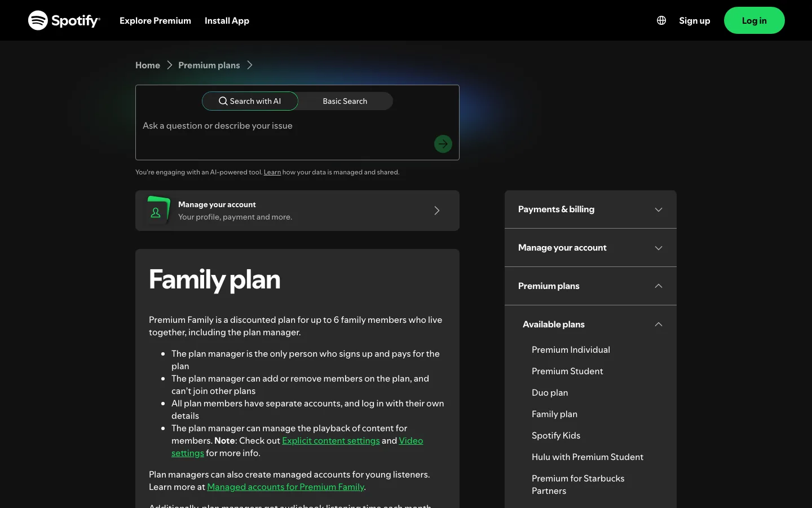Open Managed accounts for Premium Family link
The width and height of the screenshot is (812, 508).
285,487
